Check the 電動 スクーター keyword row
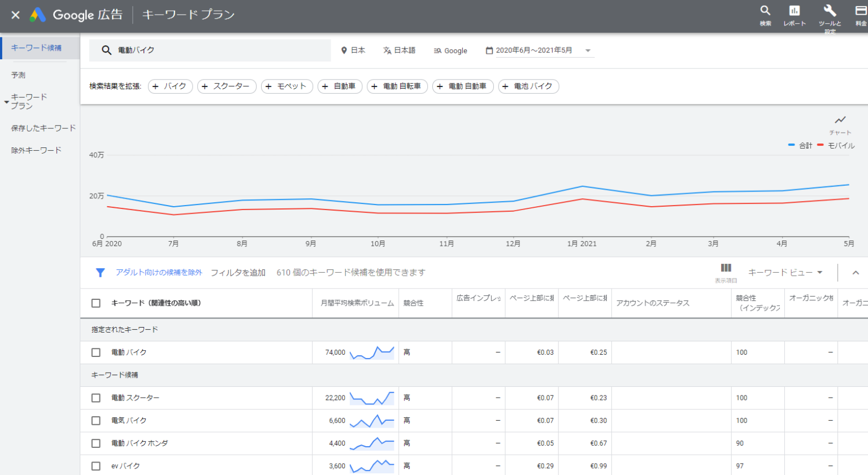 [x=96, y=398]
